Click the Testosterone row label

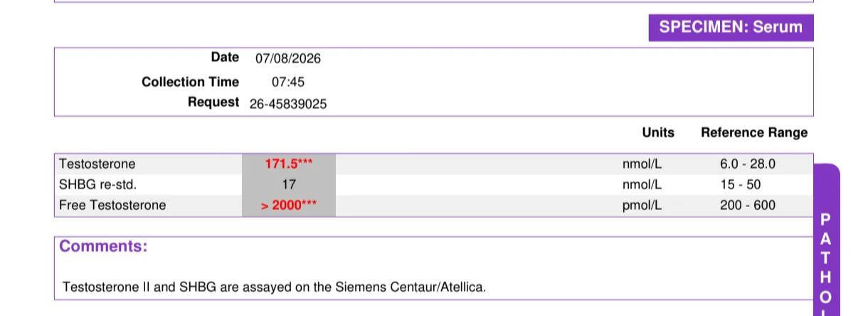pyautogui.click(x=97, y=164)
